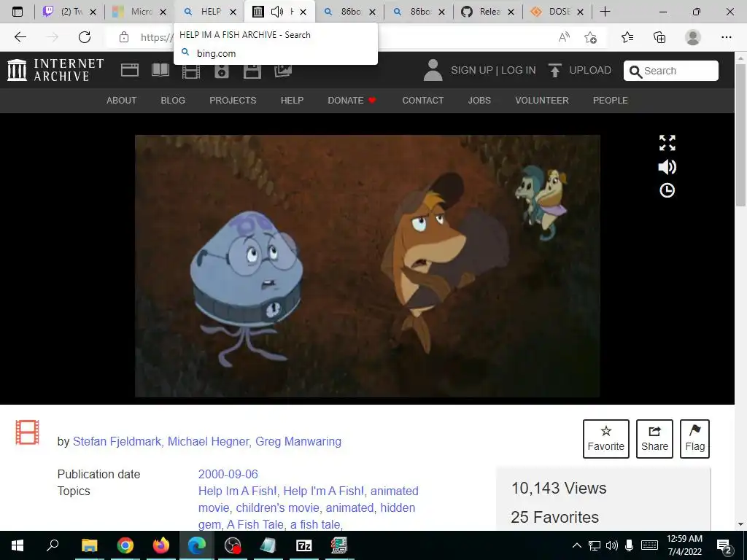The height and width of the screenshot is (560, 747).
Task: Open the Internet Archive home logo
Action: (x=55, y=70)
